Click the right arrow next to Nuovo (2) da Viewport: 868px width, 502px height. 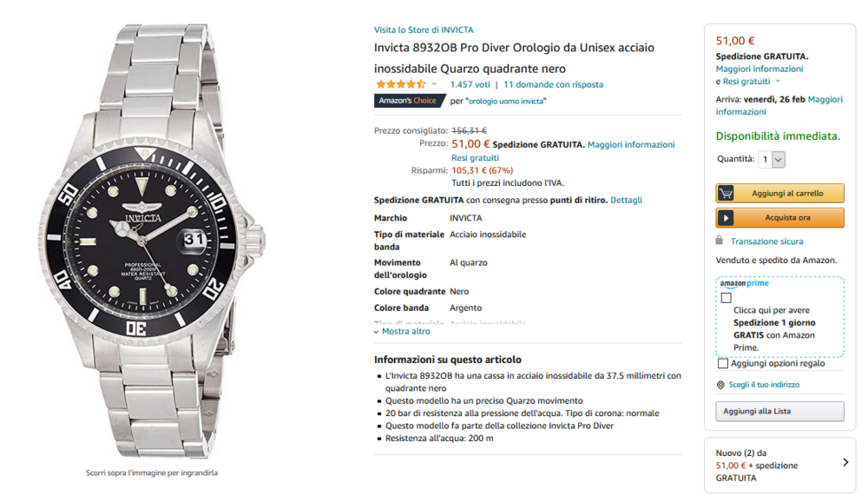pos(845,462)
